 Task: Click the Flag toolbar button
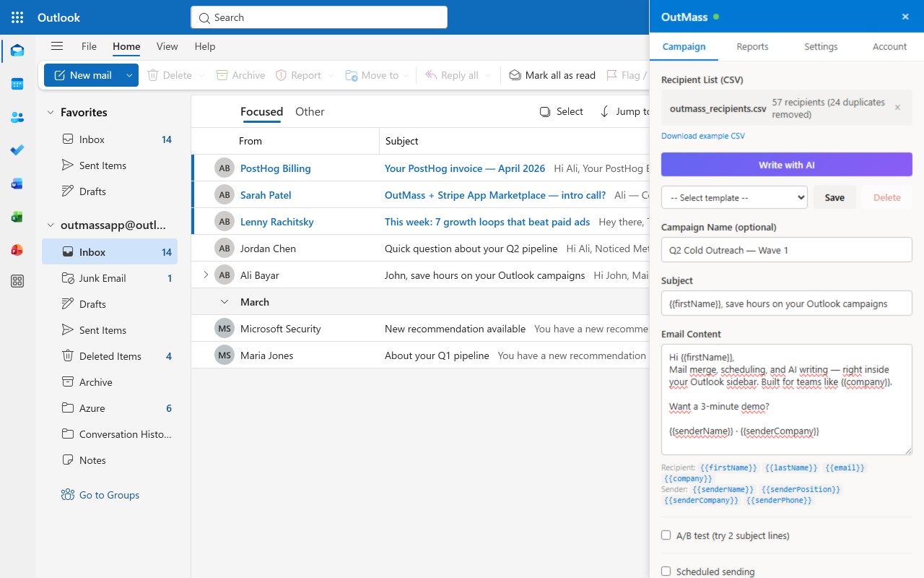[625, 75]
